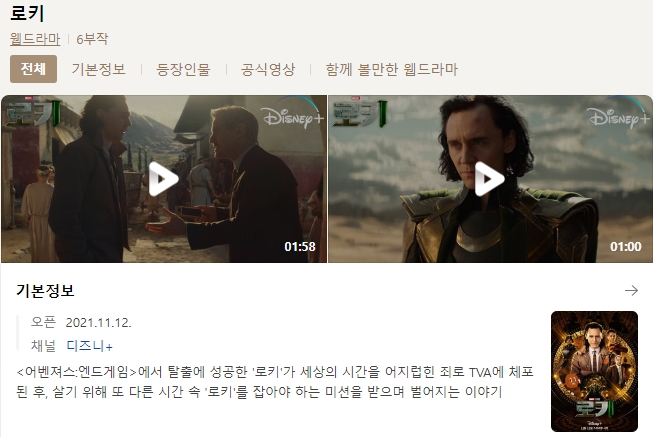Switch to the 기본정보 tab
The image size is (653, 437).
(x=98, y=69)
